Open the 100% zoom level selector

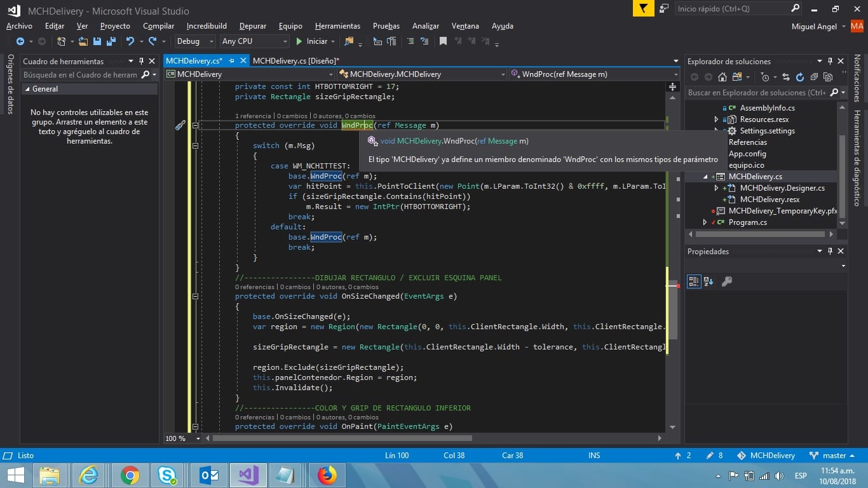182,438
